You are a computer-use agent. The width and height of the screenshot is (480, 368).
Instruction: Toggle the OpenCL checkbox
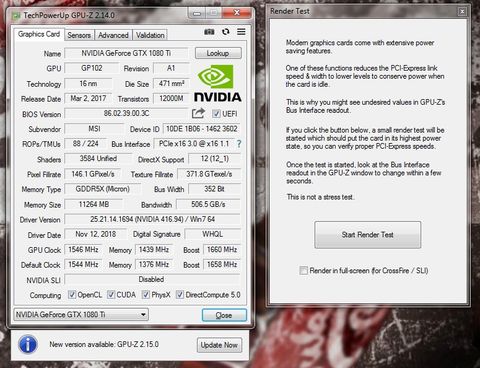click(x=71, y=295)
